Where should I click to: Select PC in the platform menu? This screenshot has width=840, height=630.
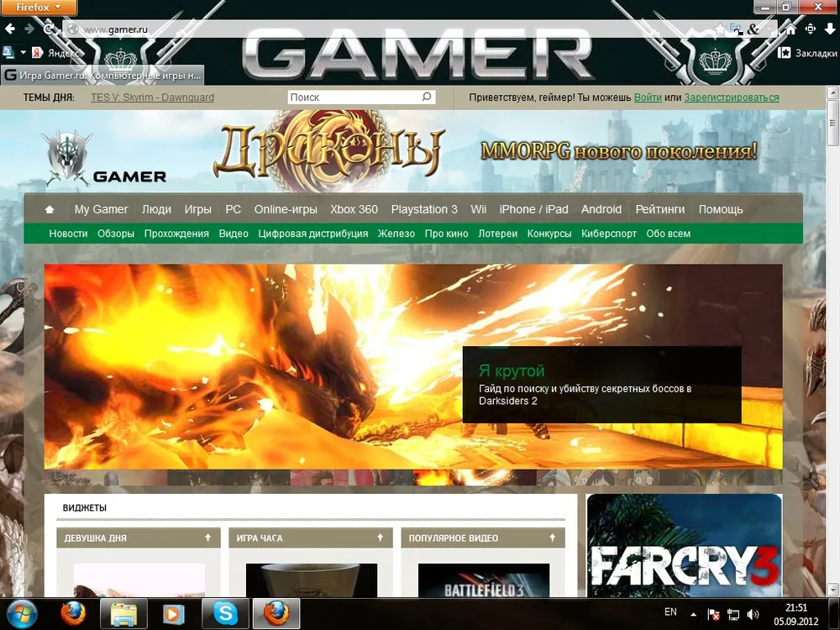[x=233, y=209]
